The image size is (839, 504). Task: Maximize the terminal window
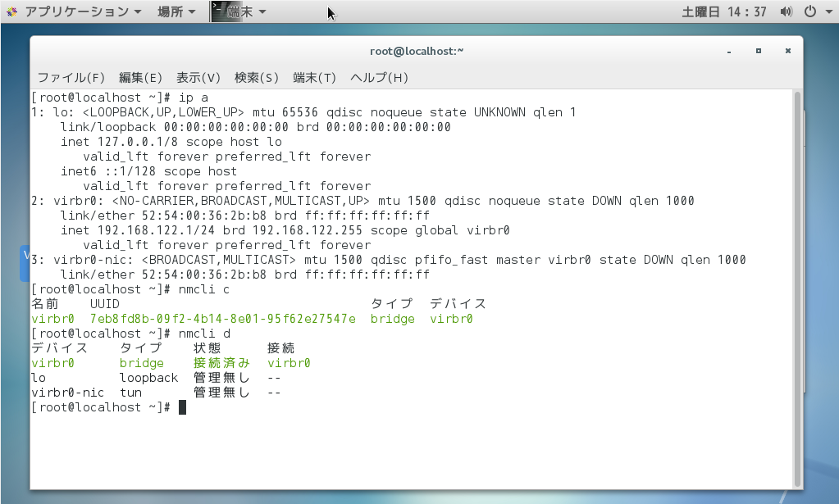758,50
